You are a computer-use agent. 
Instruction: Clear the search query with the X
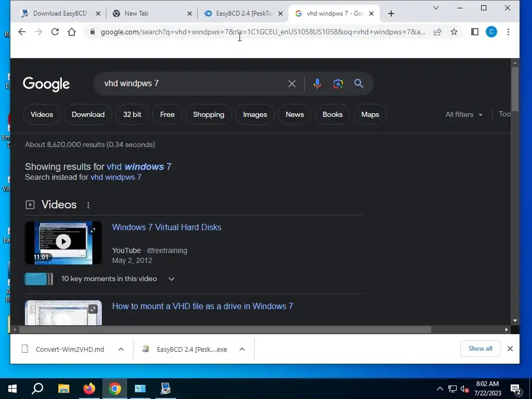[x=292, y=84]
